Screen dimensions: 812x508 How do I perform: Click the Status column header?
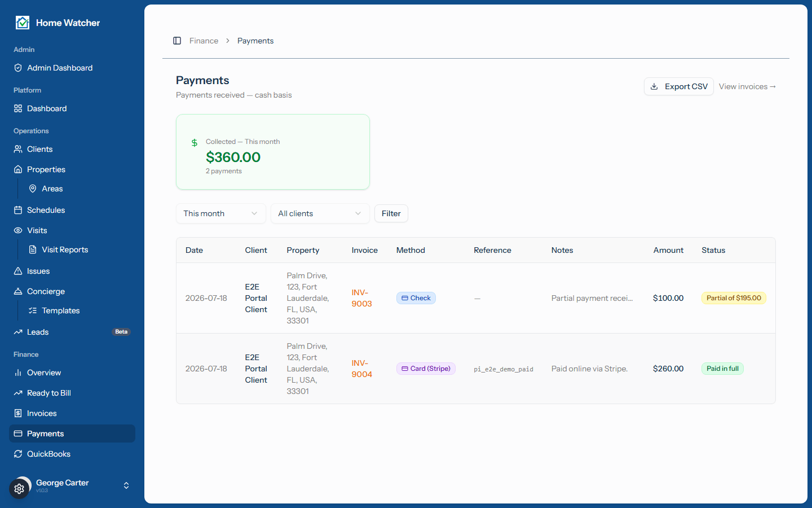point(713,250)
